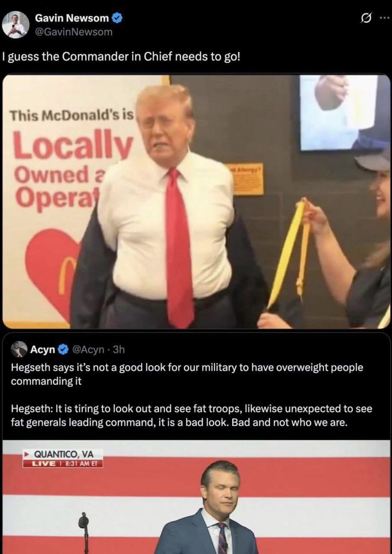Click the tweet text about Commander in Chief
Screen dimensions: 392x554
(121, 57)
